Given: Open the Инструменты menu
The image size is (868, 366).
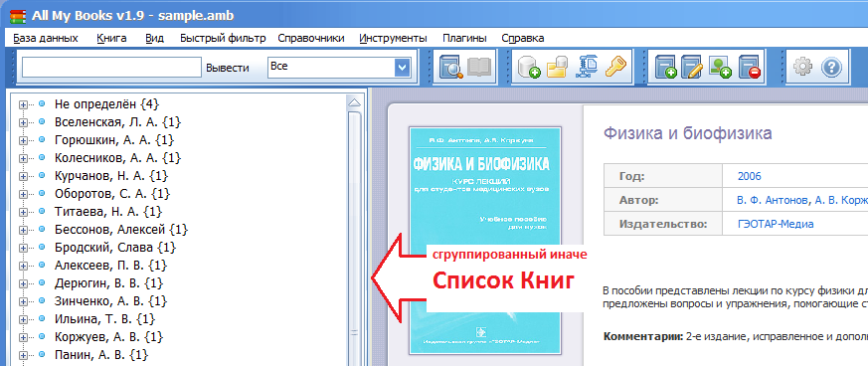Looking at the screenshot, I should tap(393, 38).
